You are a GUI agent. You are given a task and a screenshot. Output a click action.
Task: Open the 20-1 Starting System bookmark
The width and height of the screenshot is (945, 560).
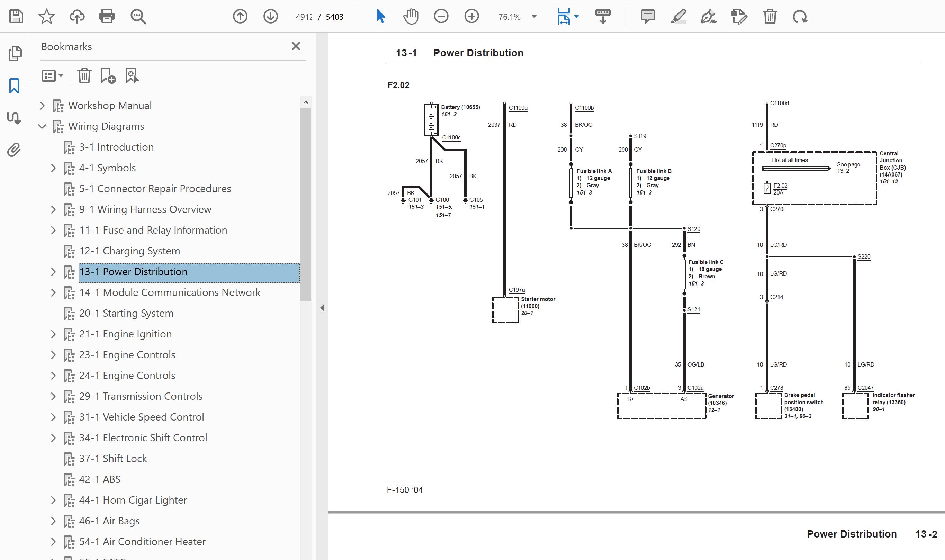tap(126, 313)
